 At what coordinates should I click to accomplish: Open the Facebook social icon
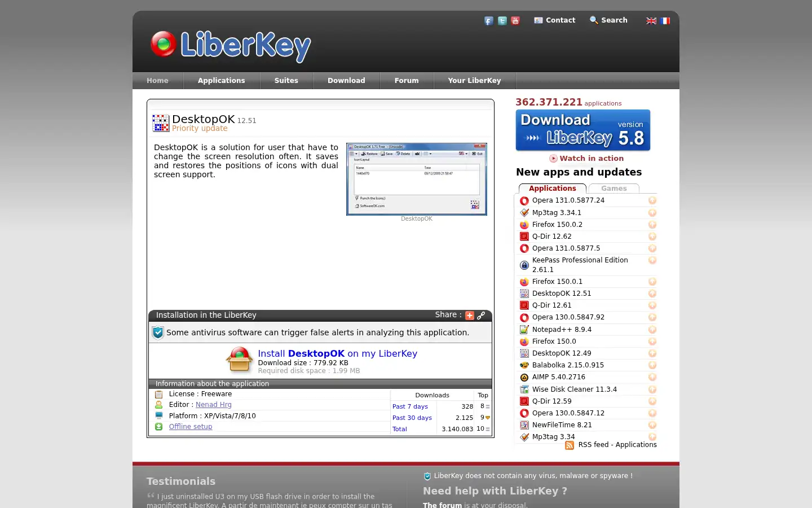tap(489, 21)
